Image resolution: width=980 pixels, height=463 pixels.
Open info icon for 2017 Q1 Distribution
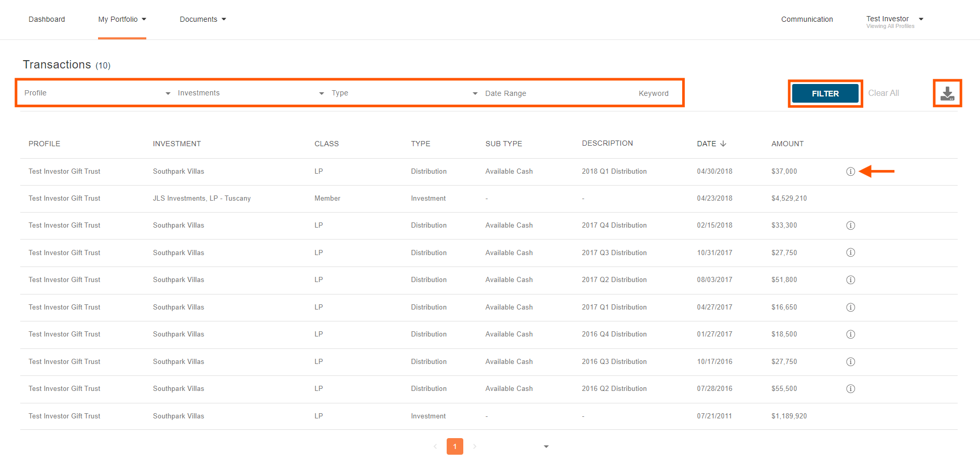(850, 307)
